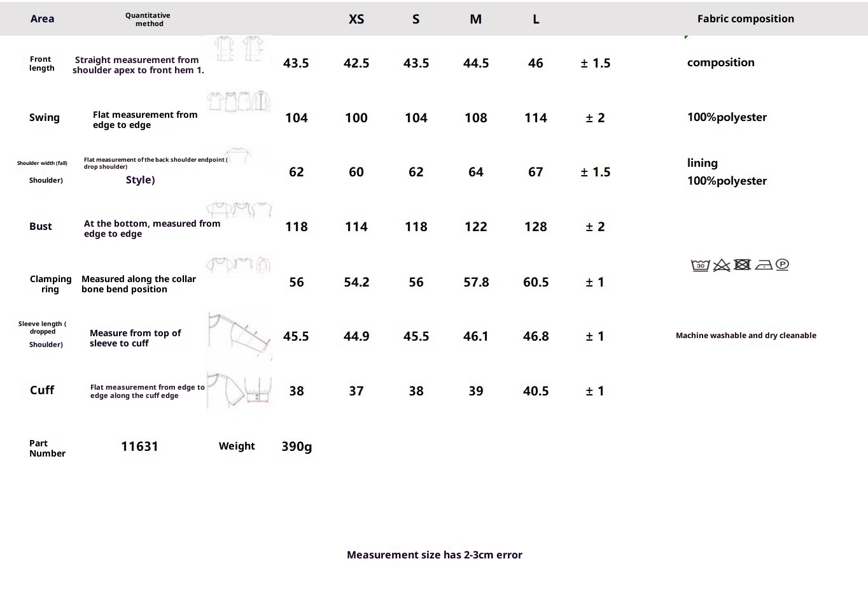Select the XS size column header
The height and width of the screenshot is (596, 868).
point(356,19)
